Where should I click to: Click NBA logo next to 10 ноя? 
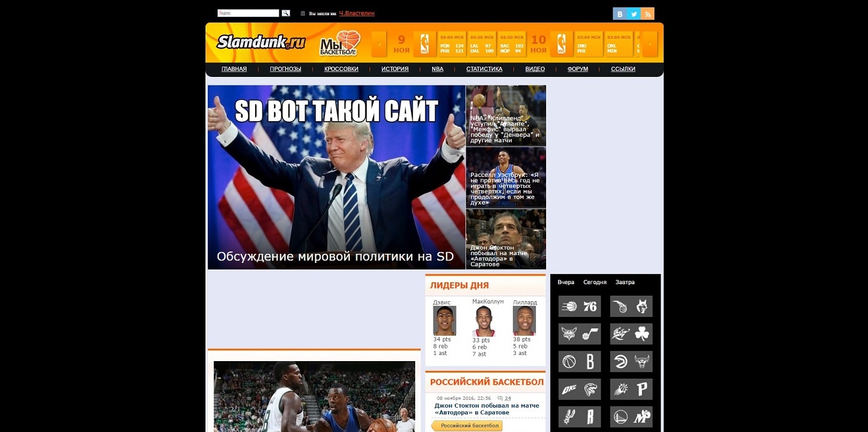tap(561, 44)
